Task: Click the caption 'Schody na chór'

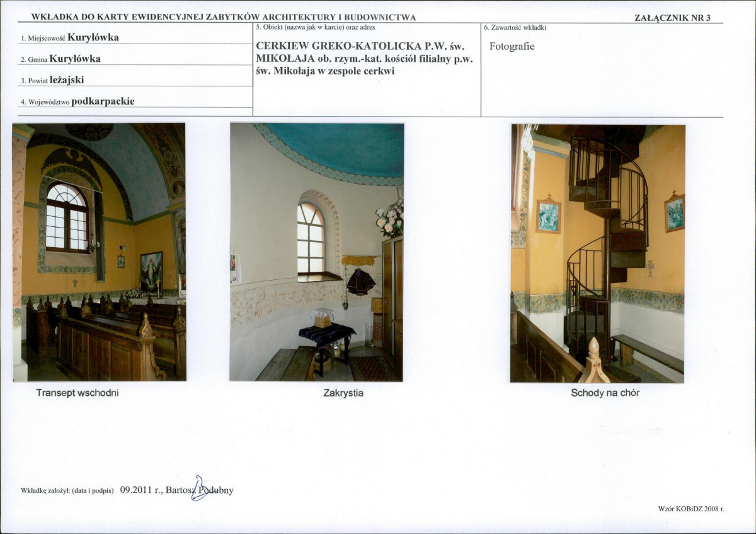Action: tap(605, 393)
